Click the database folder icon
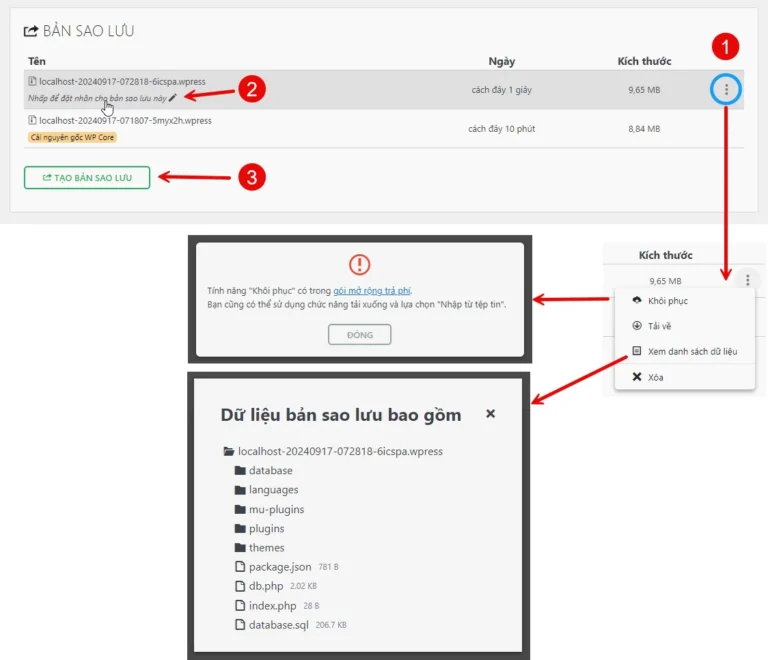 [x=240, y=471]
